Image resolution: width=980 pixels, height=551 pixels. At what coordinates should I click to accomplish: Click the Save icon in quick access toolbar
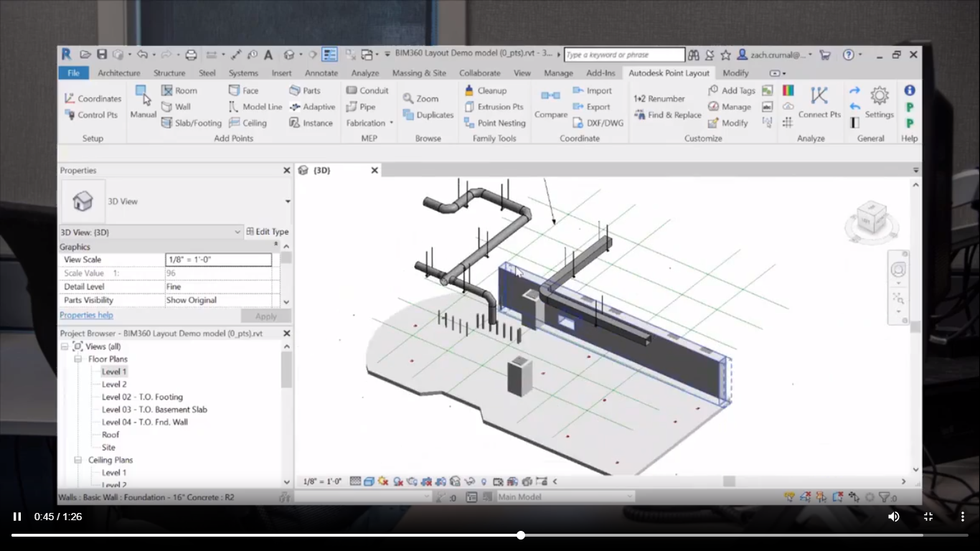click(102, 55)
